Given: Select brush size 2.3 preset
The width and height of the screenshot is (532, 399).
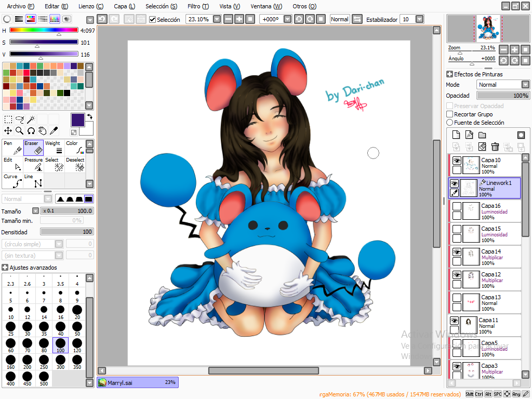Looking at the screenshot, I should click(x=10, y=280).
